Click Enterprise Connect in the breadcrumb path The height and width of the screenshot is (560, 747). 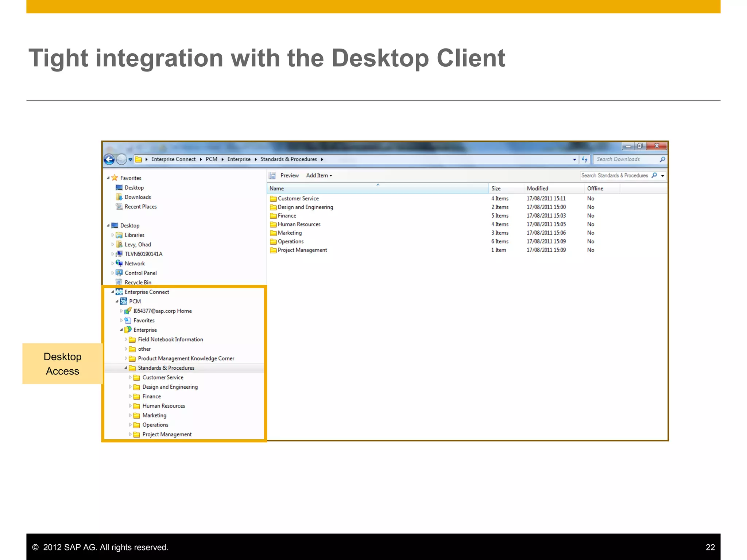point(173,159)
